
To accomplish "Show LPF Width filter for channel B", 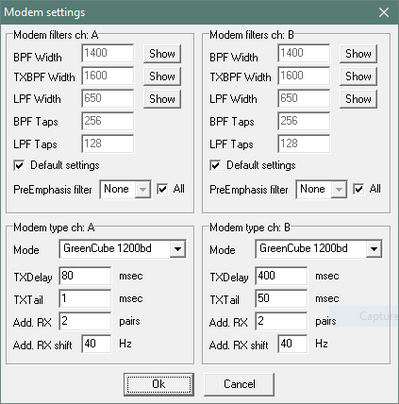I will (358, 99).
